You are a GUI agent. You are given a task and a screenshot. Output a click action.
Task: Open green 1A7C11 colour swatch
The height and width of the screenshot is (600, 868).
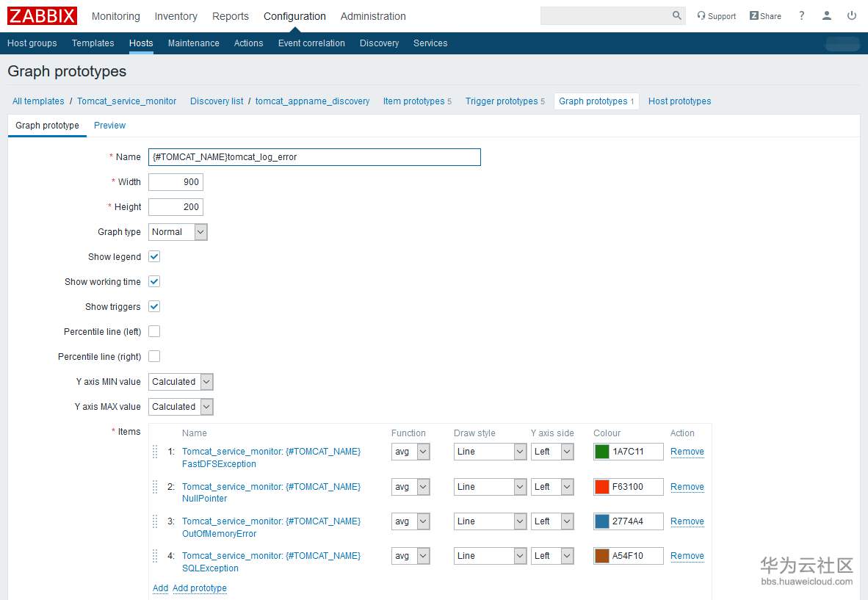[601, 452]
